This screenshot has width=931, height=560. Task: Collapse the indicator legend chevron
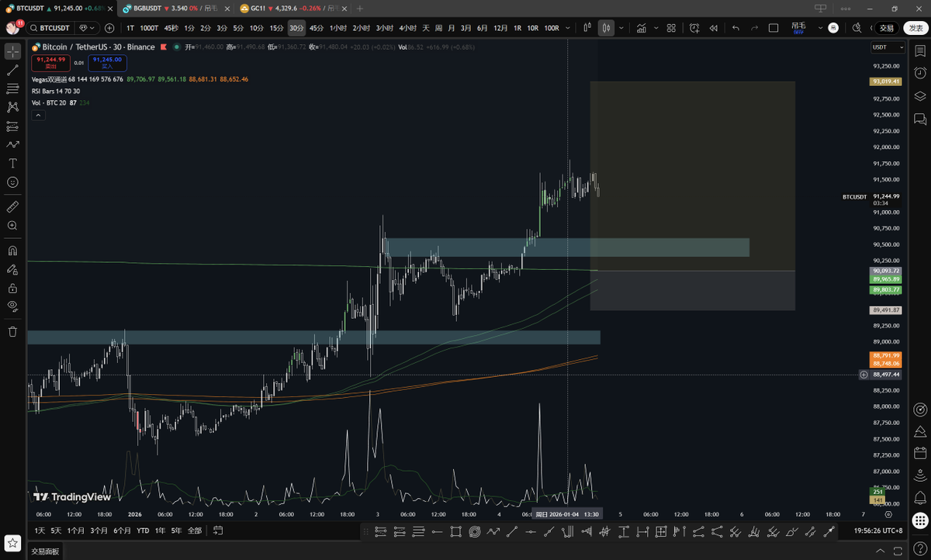38,115
